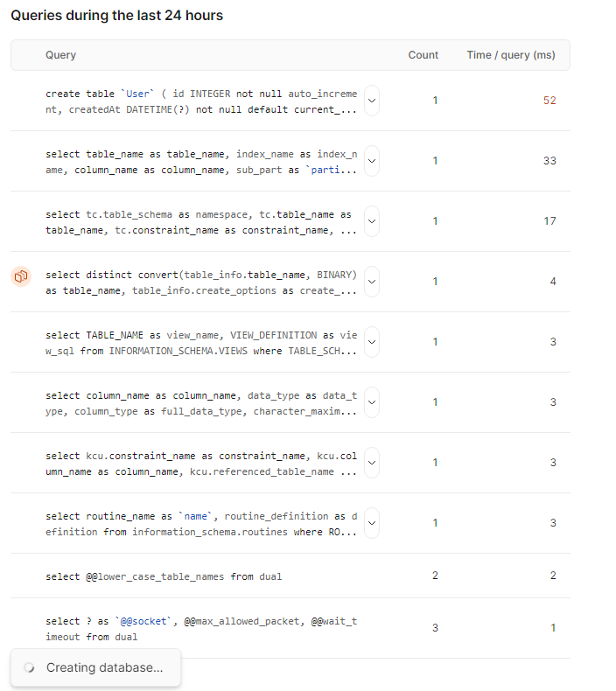Expand the kcu.constraint_name query

[x=372, y=464]
